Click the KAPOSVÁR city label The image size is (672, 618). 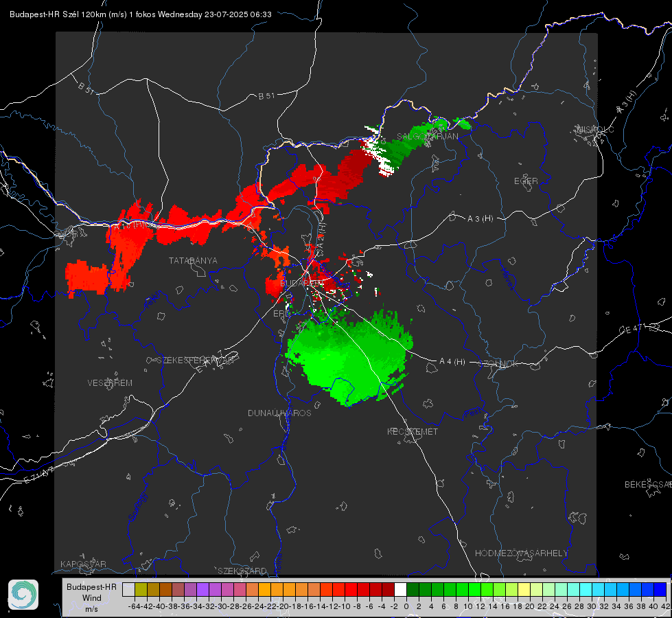pos(83,564)
